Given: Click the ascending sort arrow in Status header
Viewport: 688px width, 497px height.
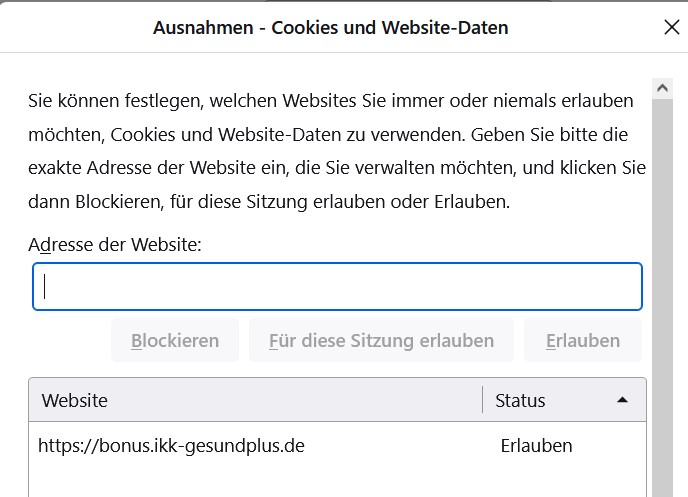Looking at the screenshot, I should coord(622,400).
